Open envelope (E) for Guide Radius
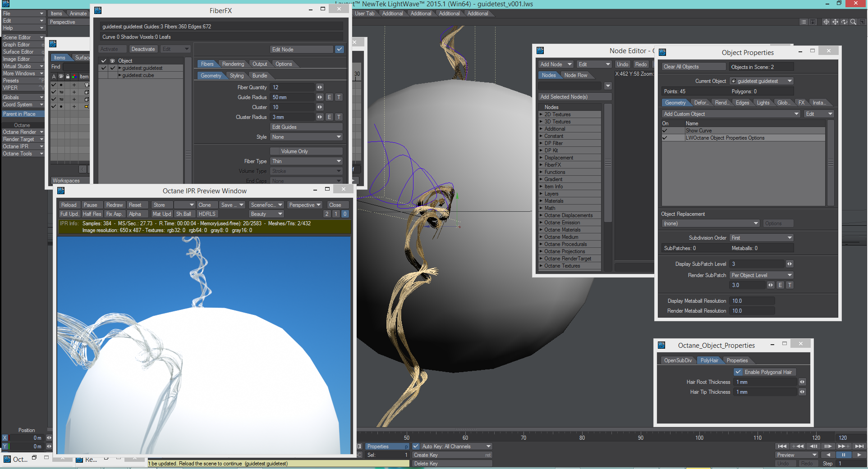 330,97
